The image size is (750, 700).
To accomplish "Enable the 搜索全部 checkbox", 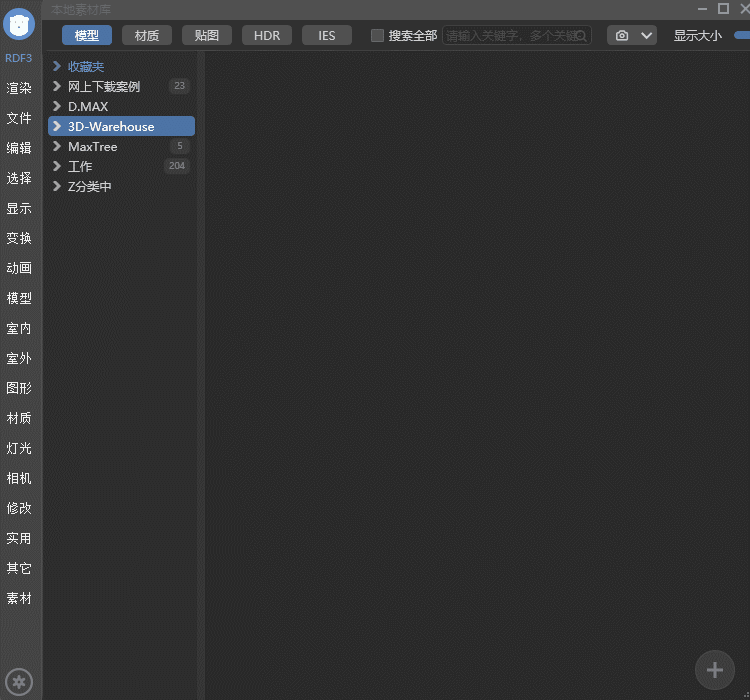I will (x=377, y=35).
